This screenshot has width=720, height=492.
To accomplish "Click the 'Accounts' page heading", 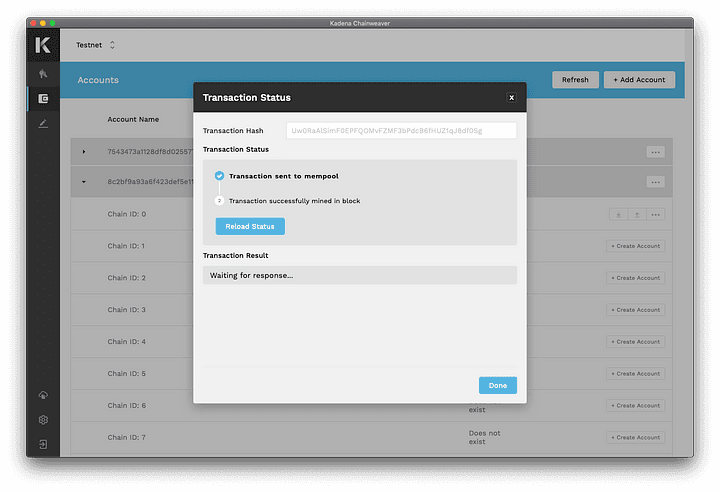I will pyautogui.click(x=98, y=80).
